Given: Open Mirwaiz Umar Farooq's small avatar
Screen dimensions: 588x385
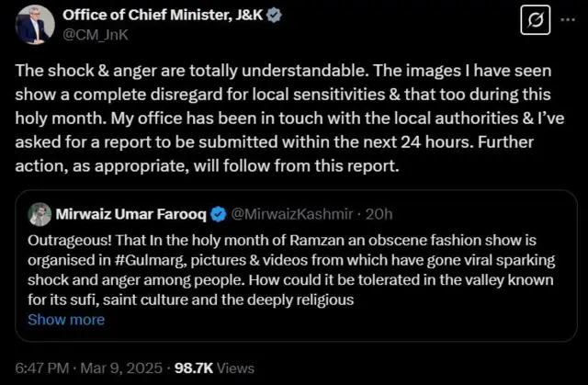Looking at the screenshot, I should [40, 215].
